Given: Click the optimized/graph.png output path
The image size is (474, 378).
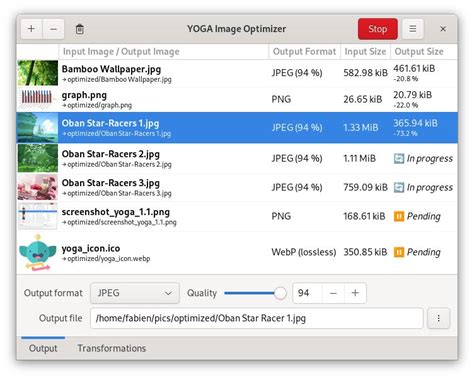Looking at the screenshot, I should tap(97, 105).
